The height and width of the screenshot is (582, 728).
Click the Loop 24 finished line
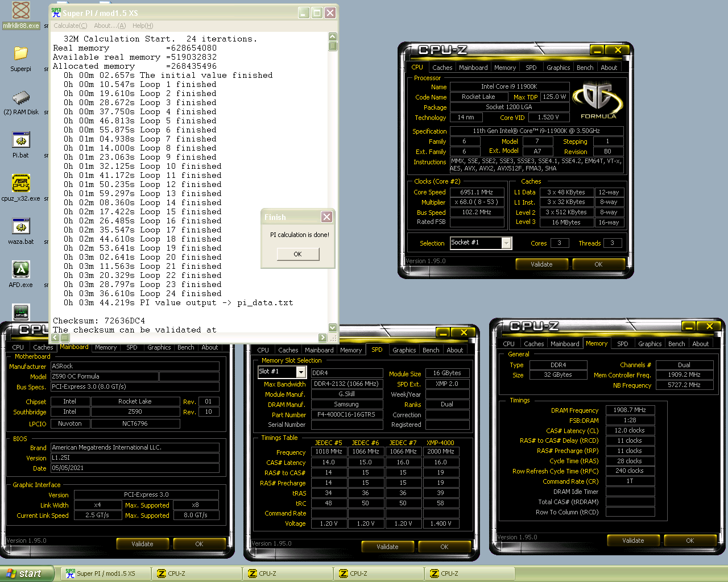click(x=143, y=293)
